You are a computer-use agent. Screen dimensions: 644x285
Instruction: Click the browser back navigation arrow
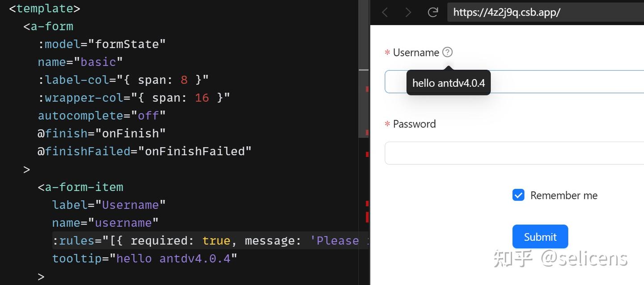[385, 12]
